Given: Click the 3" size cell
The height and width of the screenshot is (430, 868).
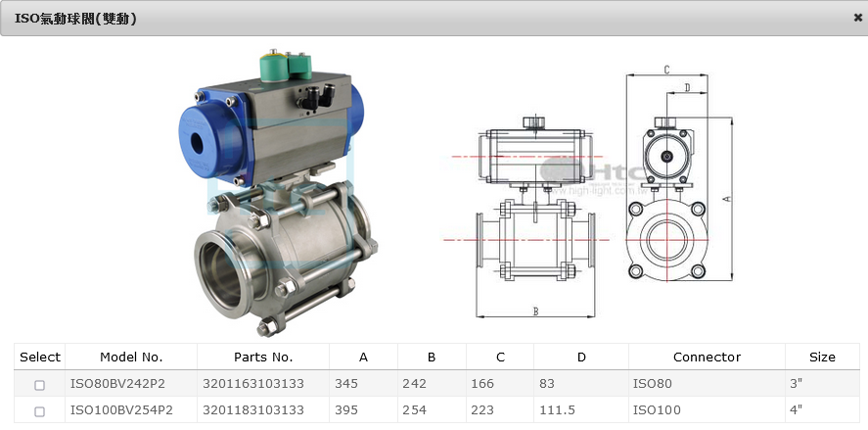Looking at the screenshot, I should [x=798, y=384].
